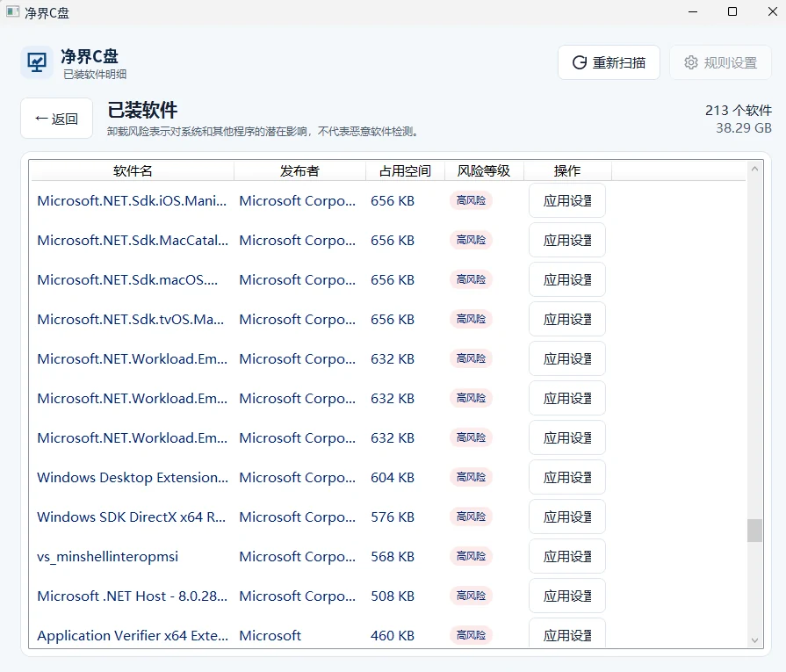
Task: Select Microsoft.NET.Sdk.iOS.Mani... software name
Action: click(132, 200)
